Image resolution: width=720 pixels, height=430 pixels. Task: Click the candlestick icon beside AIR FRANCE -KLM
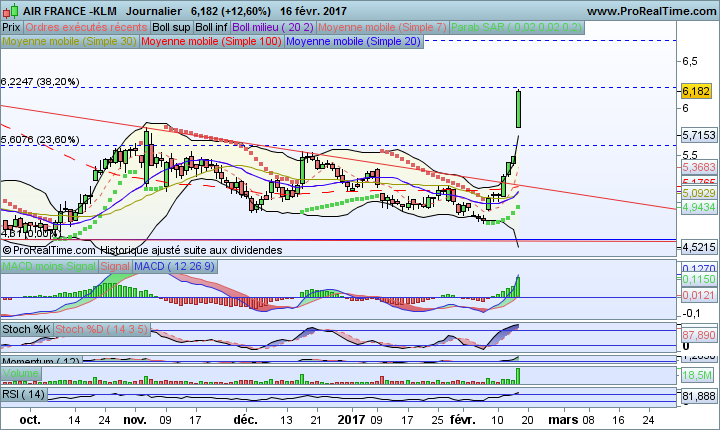[x=11, y=11]
